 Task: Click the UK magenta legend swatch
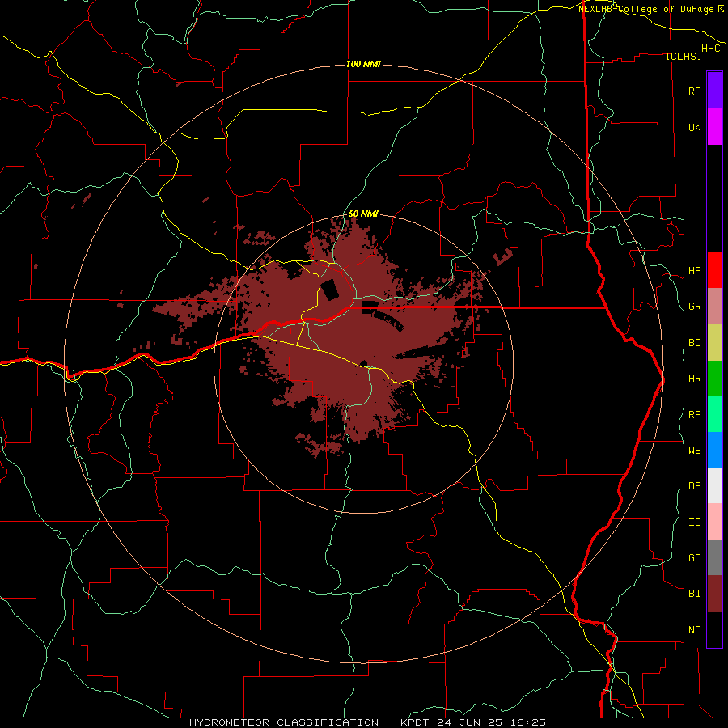click(x=714, y=127)
